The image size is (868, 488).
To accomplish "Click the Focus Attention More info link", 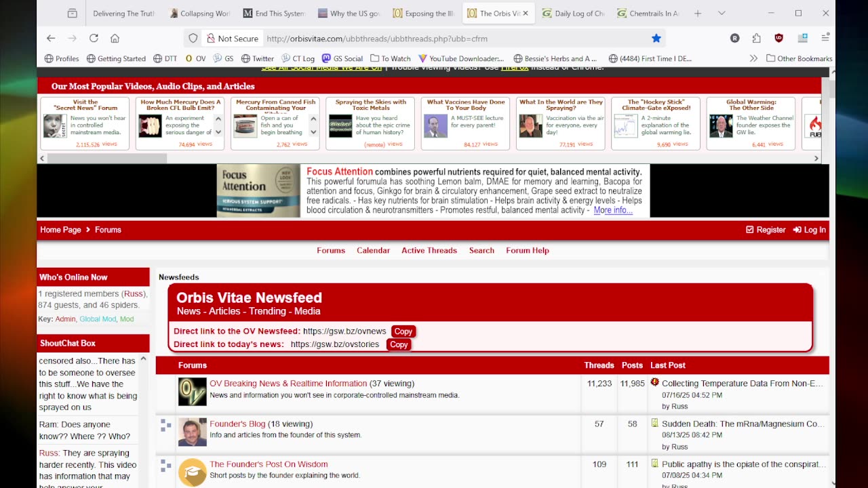I will (x=613, y=210).
